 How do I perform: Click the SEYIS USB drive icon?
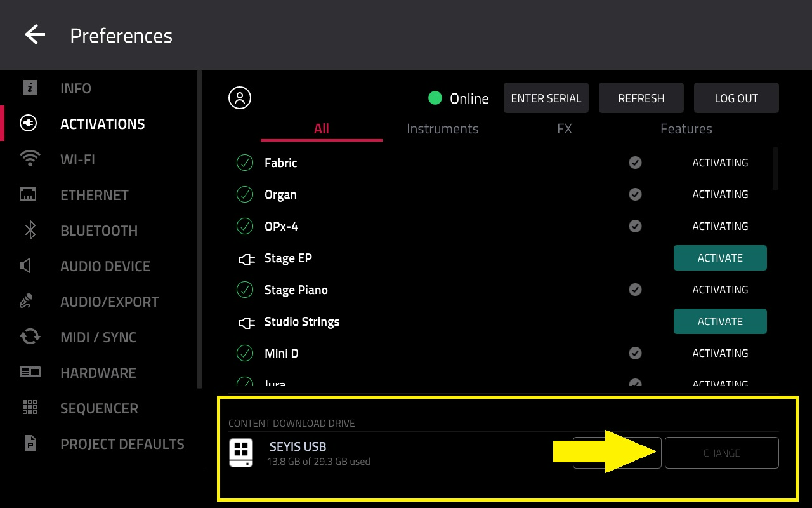click(241, 453)
